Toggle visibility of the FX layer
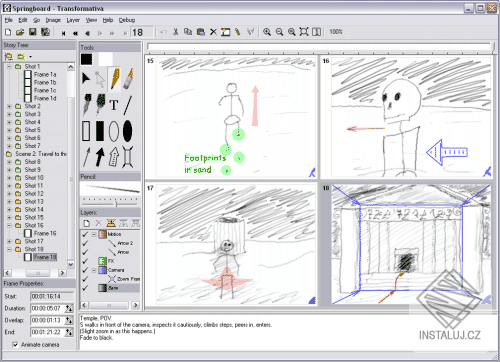Image resolution: width=500 pixels, height=362 pixels. (85, 261)
